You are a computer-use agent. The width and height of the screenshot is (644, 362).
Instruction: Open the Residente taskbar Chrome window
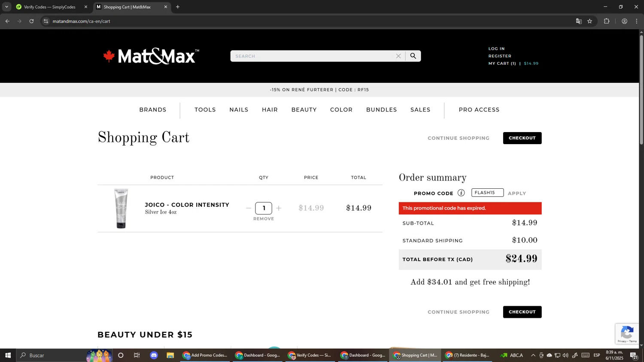pos(468,355)
